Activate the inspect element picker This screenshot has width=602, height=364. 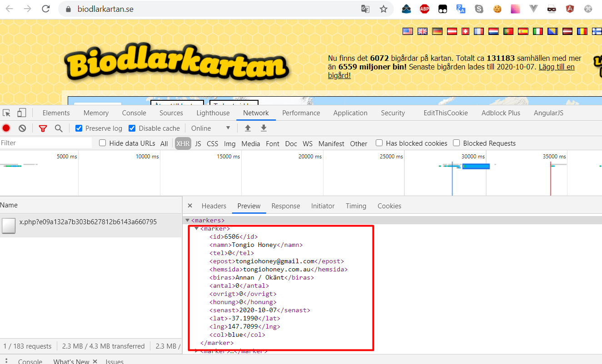(x=7, y=113)
